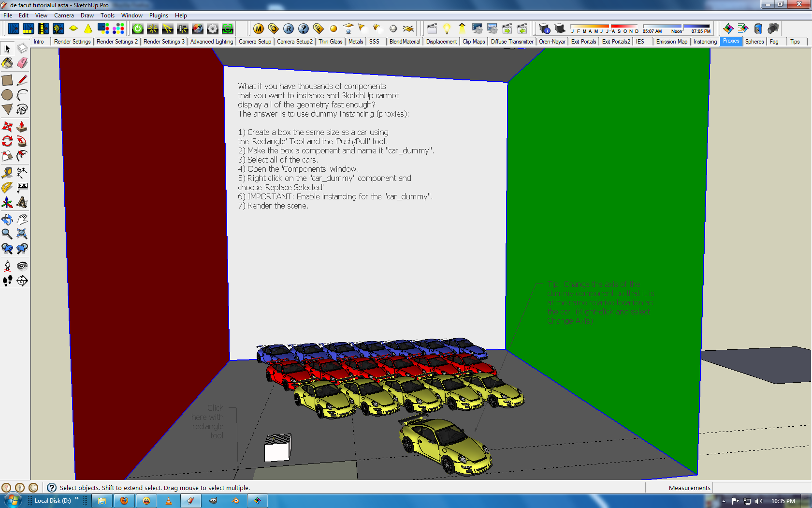Click the Zoom Extents tool
This screenshot has height=508, width=812.
coord(22,234)
